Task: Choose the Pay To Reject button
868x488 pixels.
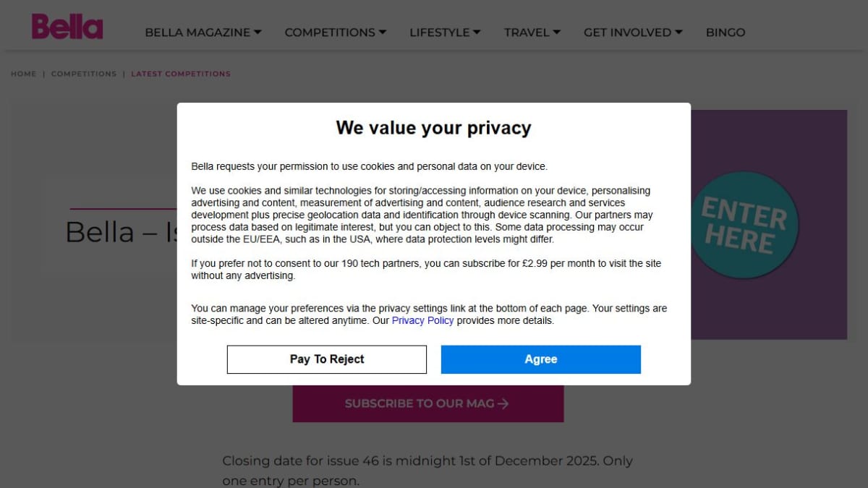Action: coord(327,359)
